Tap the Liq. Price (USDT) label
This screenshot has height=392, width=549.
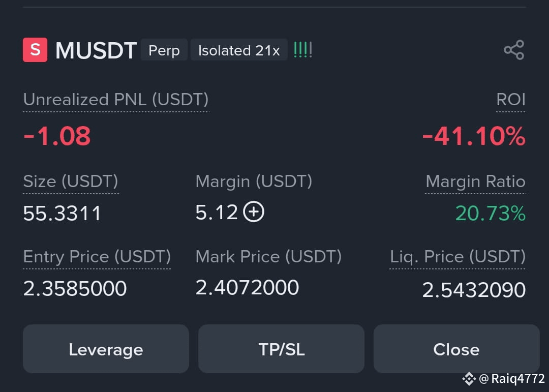pyautogui.click(x=457, y=257)
